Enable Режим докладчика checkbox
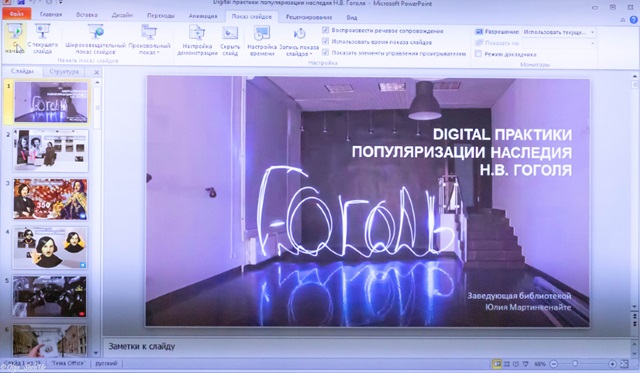This screenshot has height=373, width=640. pyautogui.click(x=478, y=54)
